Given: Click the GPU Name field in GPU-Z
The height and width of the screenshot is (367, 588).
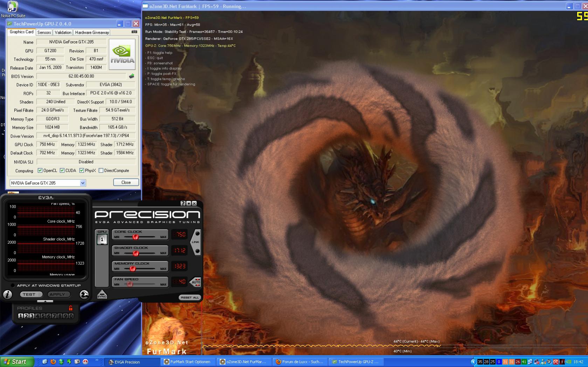Looking at the screenshot, I should pos(71,42).
